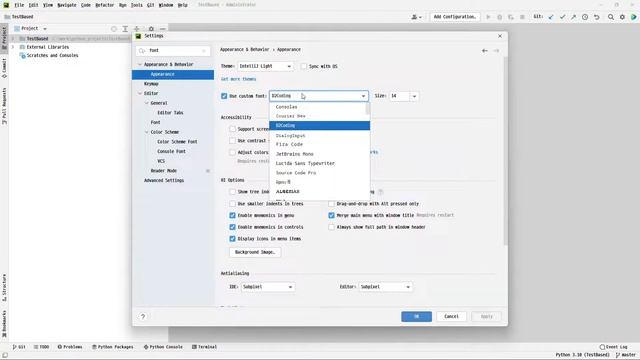
Task: Click Background Image button
Action: point(255,252)
